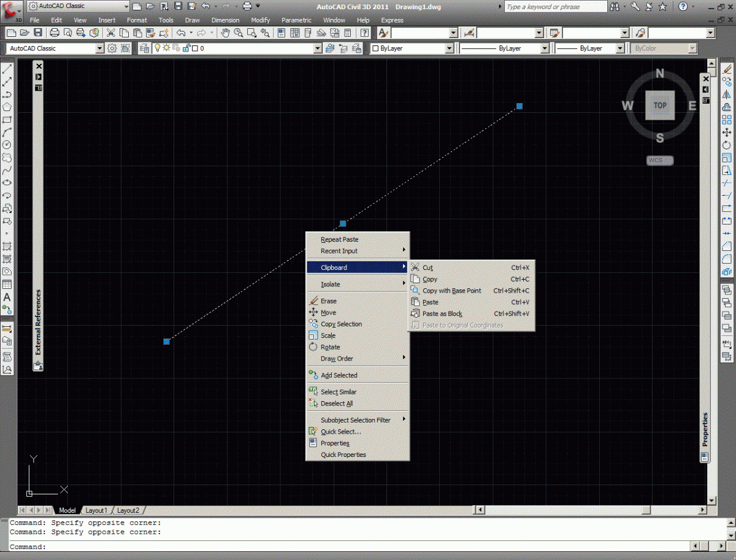Select the Line tool in Draw toolbar
This screenshot has height=560, width=736.
point(7,69)
